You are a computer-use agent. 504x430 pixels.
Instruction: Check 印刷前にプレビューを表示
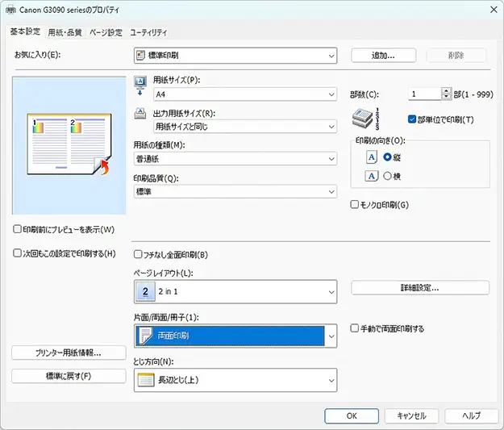pos(17,229)
